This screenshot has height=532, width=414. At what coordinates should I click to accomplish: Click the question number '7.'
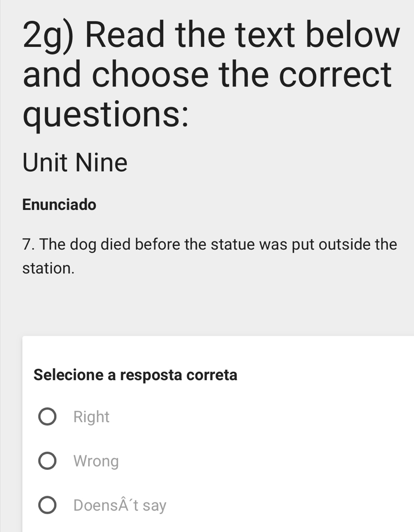[29, 245]
